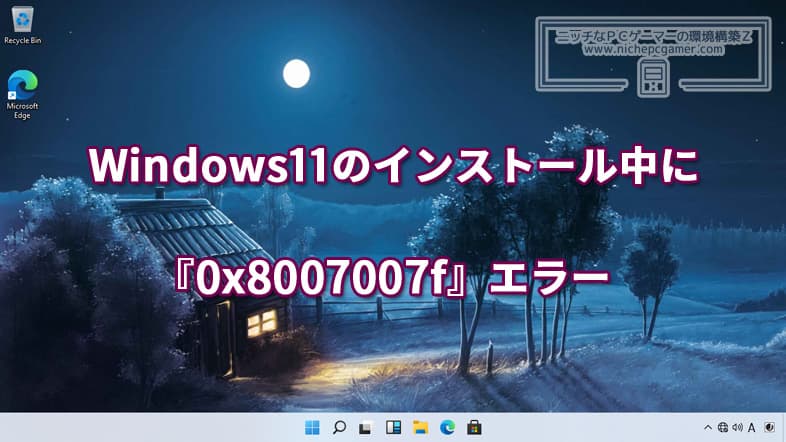The height and width of the screenshot is (442, 786).
Task: Select the Microsoft Edge desktop shortcut
Action: [x=22, y=95]
